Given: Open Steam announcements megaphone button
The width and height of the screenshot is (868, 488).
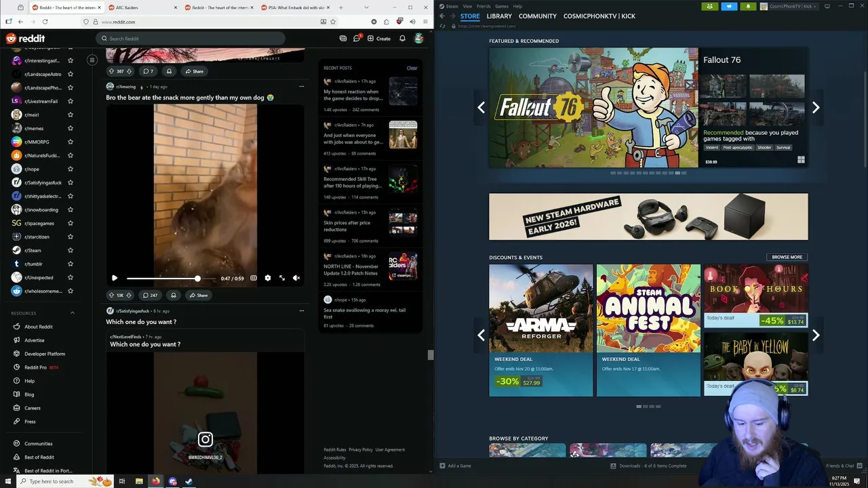Looking at the screenshot, I should point(730,6).
